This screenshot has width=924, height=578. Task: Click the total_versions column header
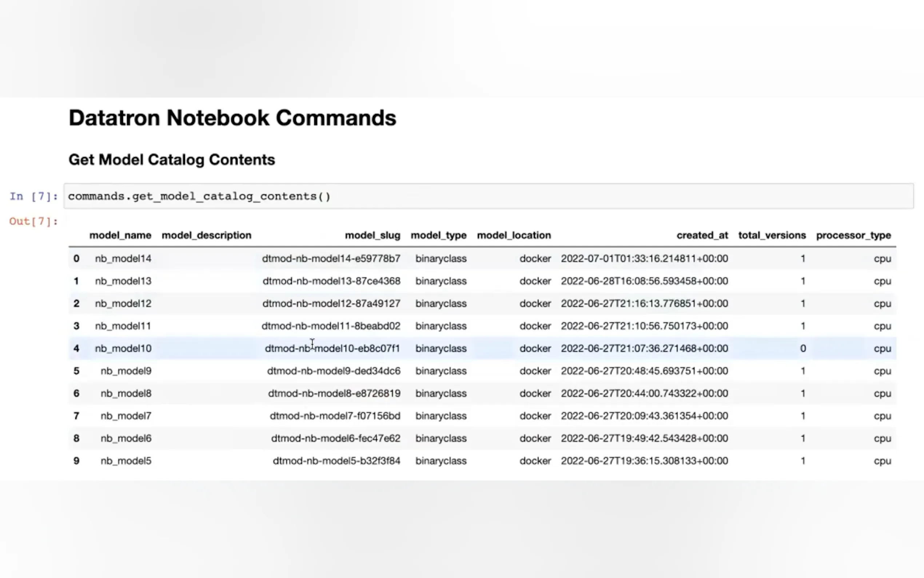(772, 235)
